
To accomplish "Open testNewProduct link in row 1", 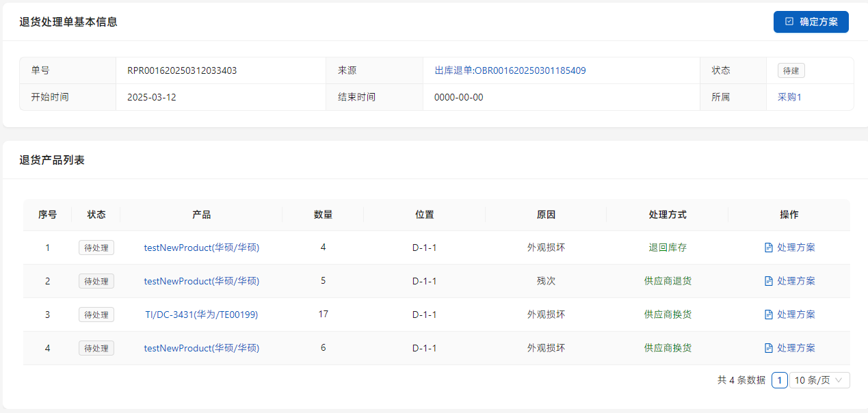I will point(202,248).
